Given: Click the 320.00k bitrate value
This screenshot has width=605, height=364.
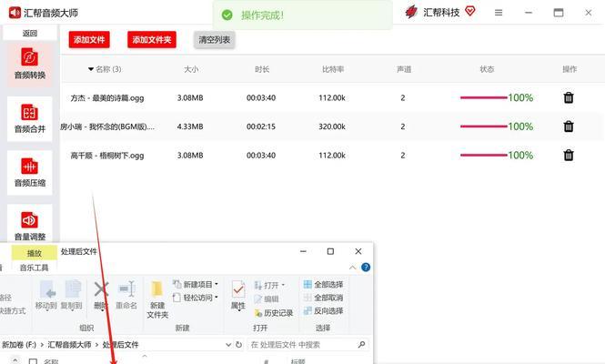Looking at the screenshot, I should click(332, 126).
